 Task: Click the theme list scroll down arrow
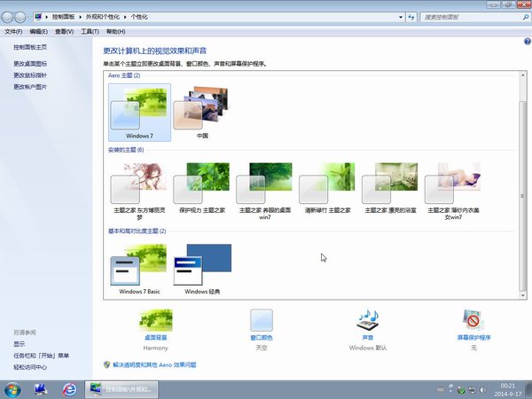pyautogui.click(x=523, y=295)
